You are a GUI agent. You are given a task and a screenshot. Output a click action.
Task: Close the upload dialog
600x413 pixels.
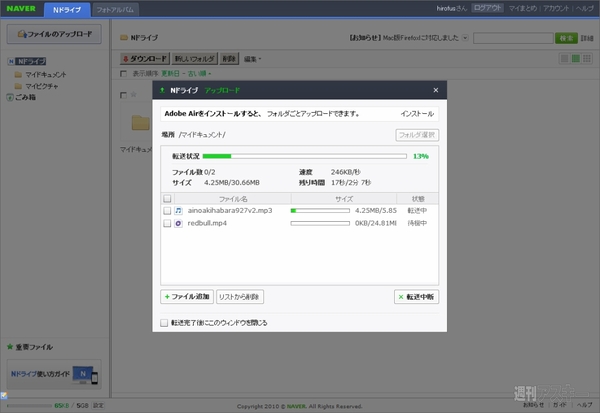click(435, 90)
